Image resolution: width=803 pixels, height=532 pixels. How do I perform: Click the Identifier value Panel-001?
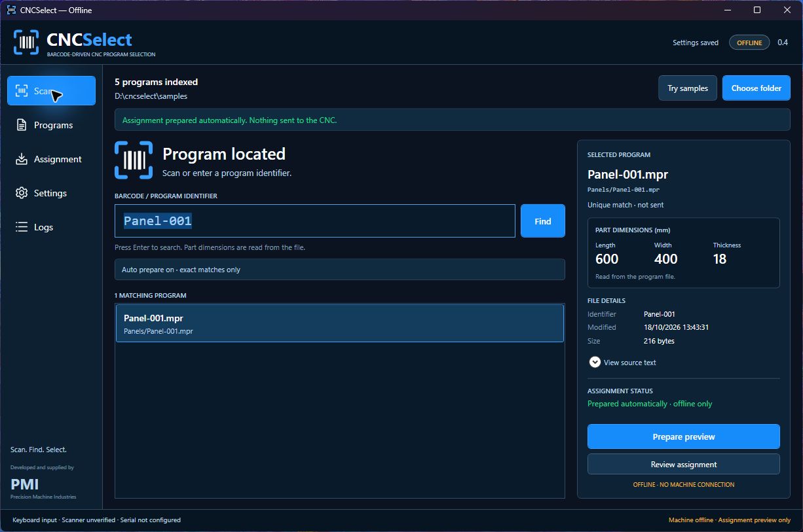point(660,314)
